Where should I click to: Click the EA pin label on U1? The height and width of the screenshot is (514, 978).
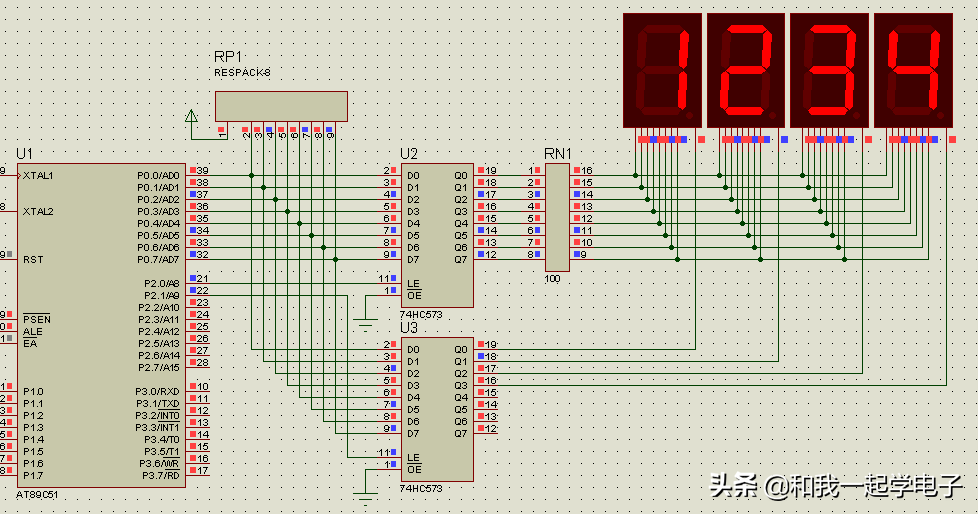(30, 344)
